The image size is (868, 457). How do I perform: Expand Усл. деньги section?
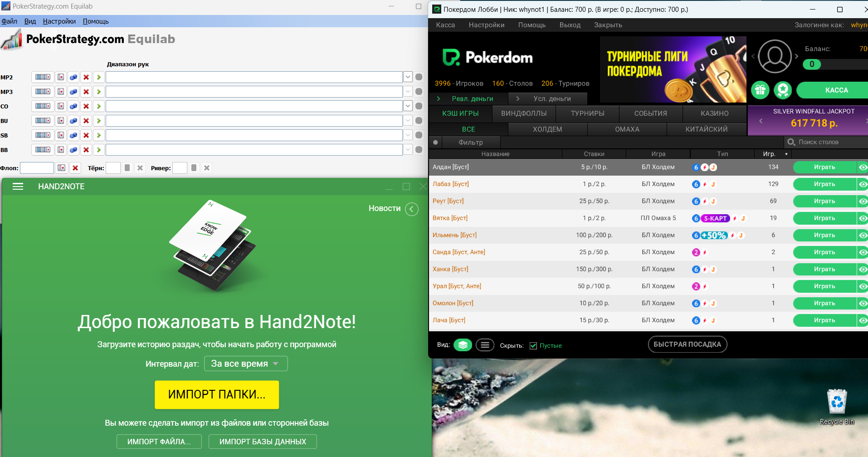coord(548,98)
